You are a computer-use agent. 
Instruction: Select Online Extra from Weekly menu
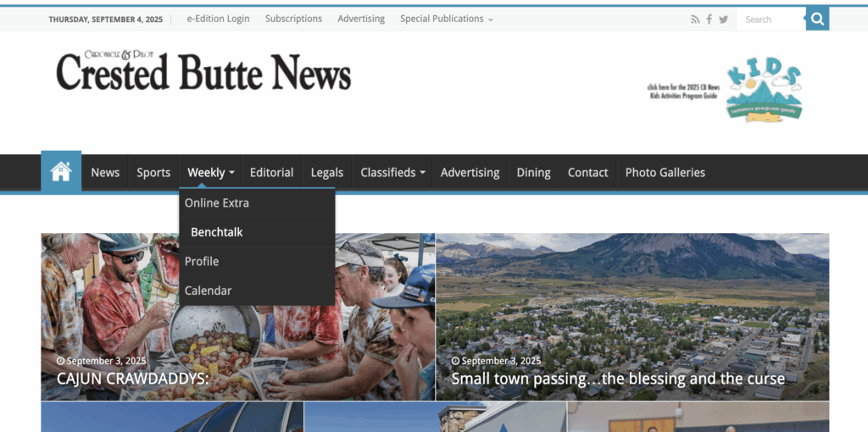pyautogui.click(x=217, y=203)
